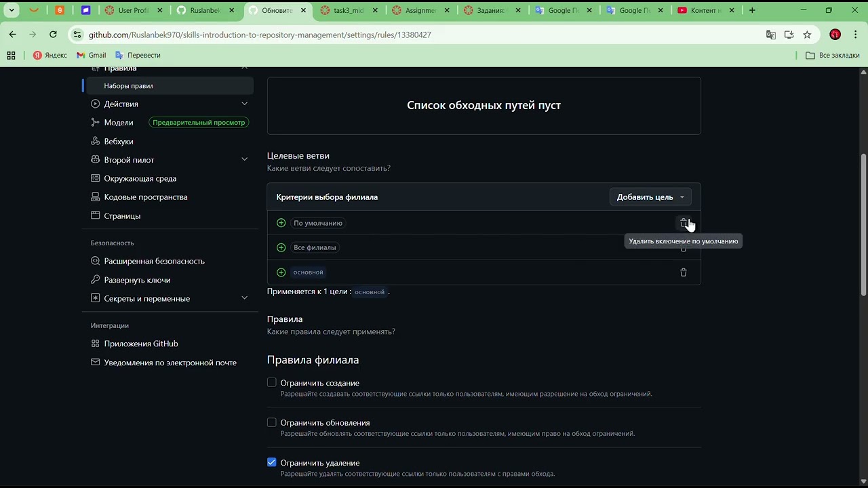868x488 pixels.
Task: Delete the основной branch target
Action: [684, 272]
